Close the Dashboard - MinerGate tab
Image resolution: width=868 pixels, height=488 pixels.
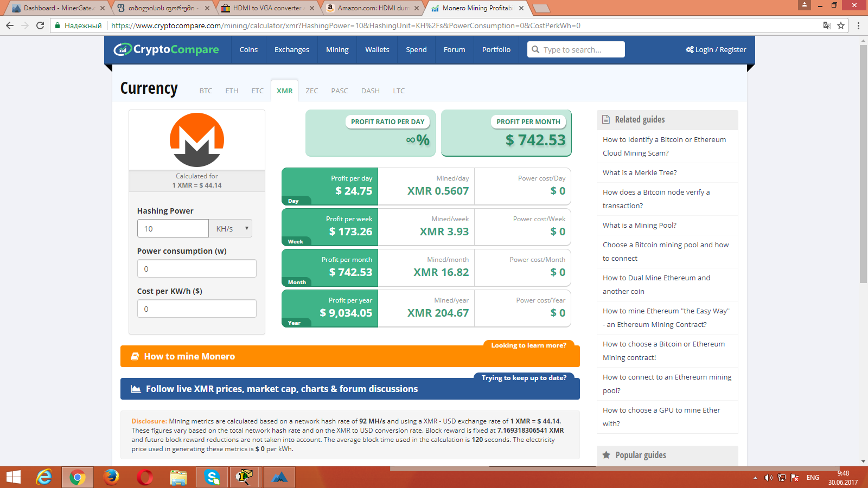point(103,8)
